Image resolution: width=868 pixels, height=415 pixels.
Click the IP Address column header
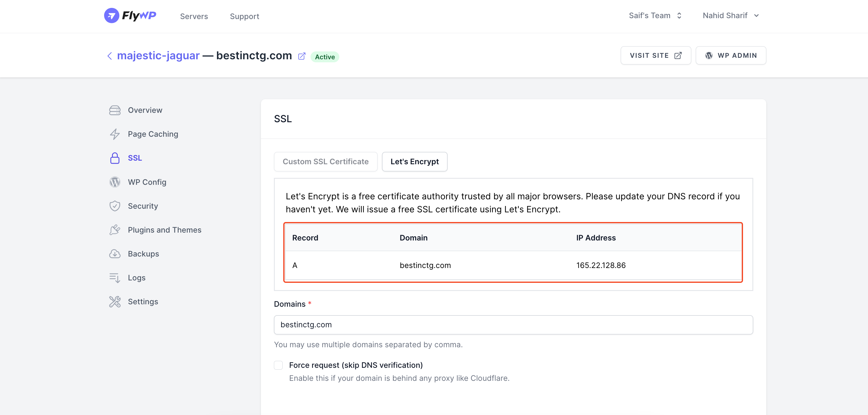[x=596, y=238]
